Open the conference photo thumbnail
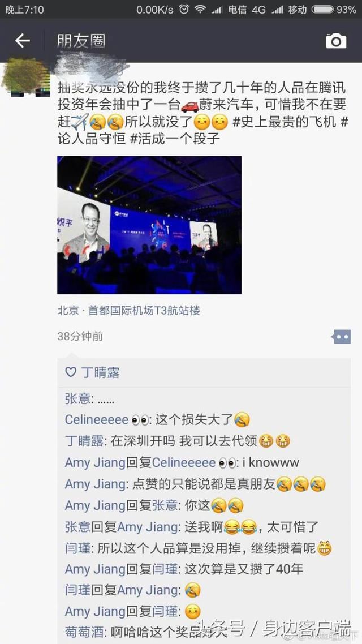 tap(149, 225)
